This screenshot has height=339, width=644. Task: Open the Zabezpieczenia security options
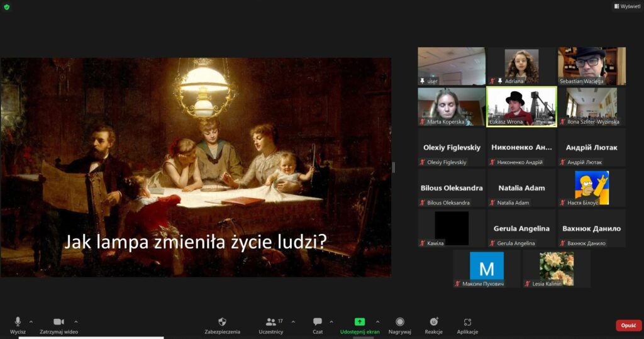click(x=222, y=325)
